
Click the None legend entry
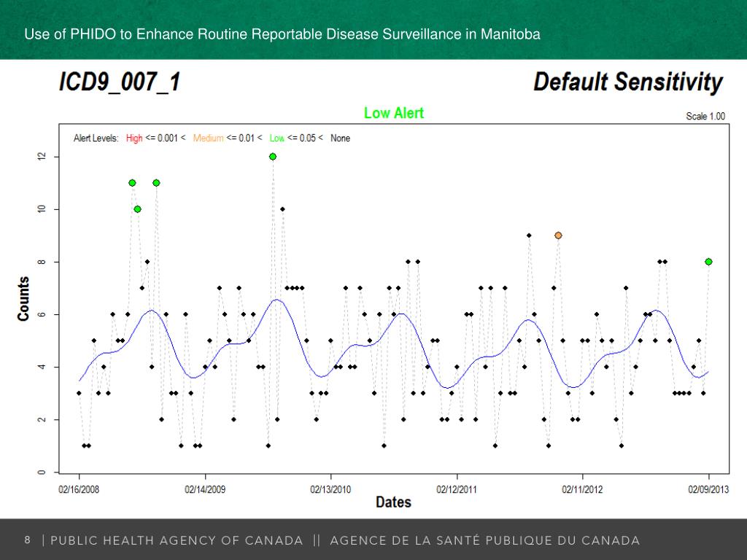[340, 138]
